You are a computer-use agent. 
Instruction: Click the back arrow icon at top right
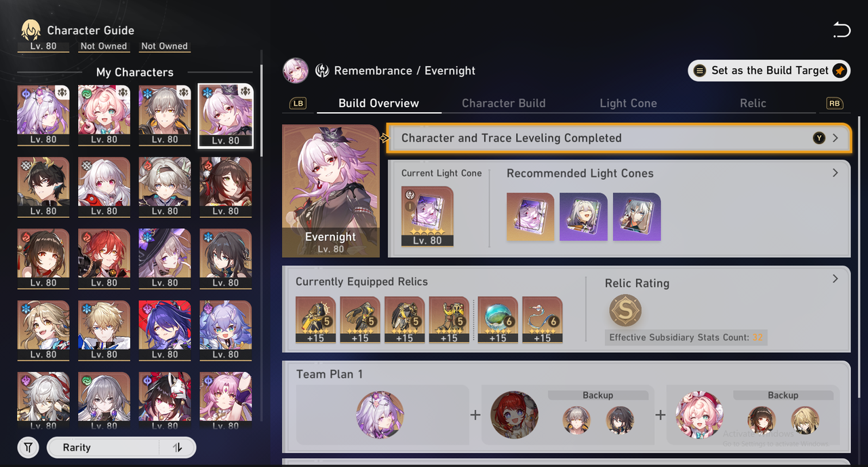pos(842,30)
